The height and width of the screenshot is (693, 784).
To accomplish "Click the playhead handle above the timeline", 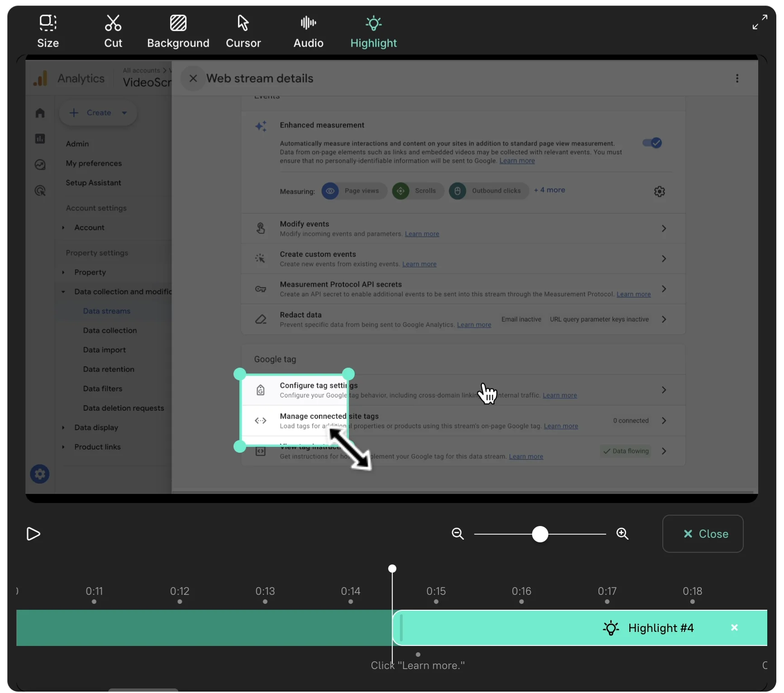I will 392,569.
